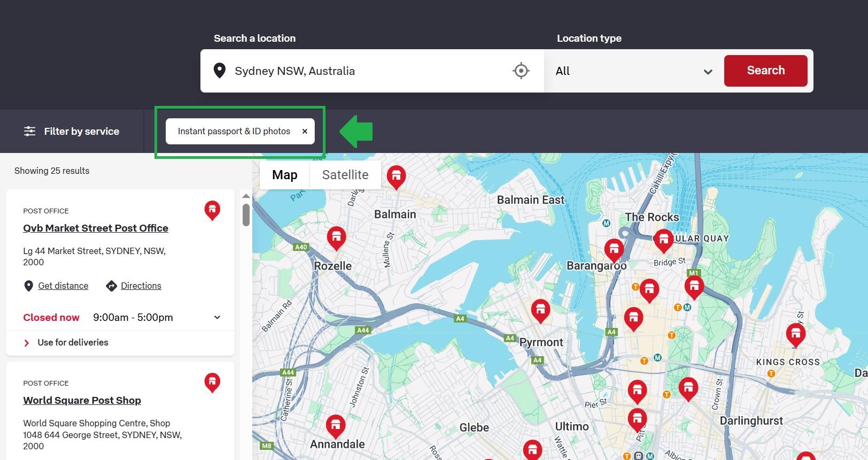Click the Qvb Market Street card post office marker icon
This screenshot has width=868, height=460.
click(212, 211)
